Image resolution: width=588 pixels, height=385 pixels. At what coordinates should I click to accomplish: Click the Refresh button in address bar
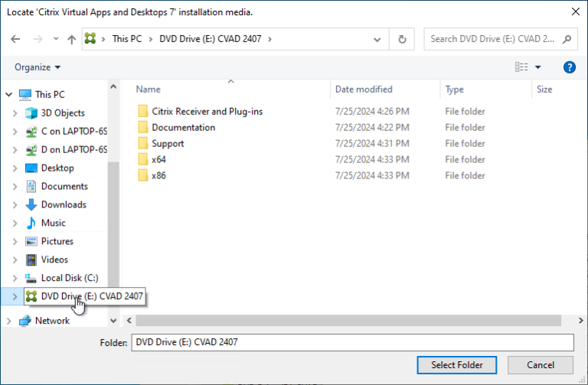pos(402,39)
